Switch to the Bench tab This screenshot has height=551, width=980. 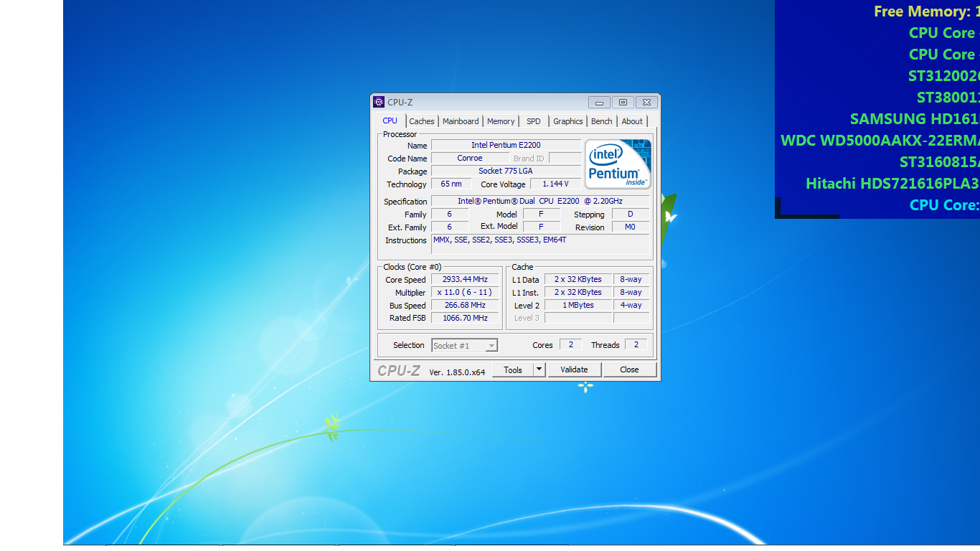602,121
